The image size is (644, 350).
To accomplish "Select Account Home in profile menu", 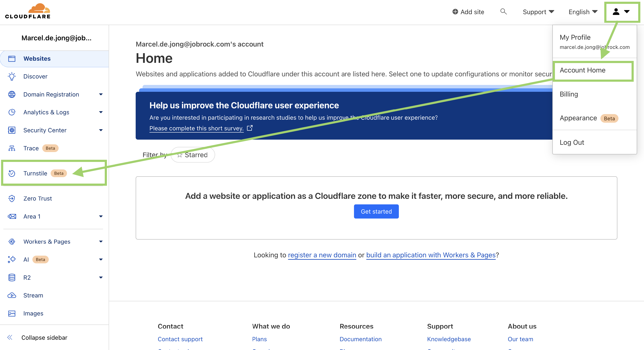I will coord(582,70).
